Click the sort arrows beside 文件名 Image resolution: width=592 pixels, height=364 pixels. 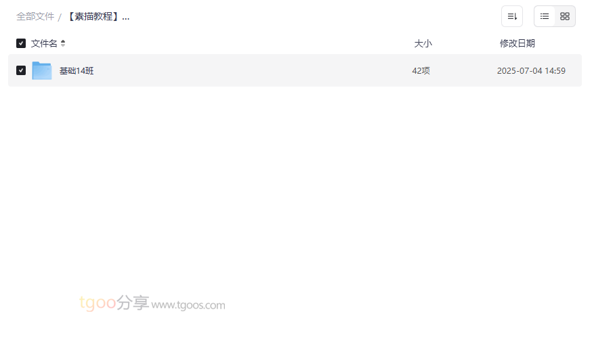point(63,43)
